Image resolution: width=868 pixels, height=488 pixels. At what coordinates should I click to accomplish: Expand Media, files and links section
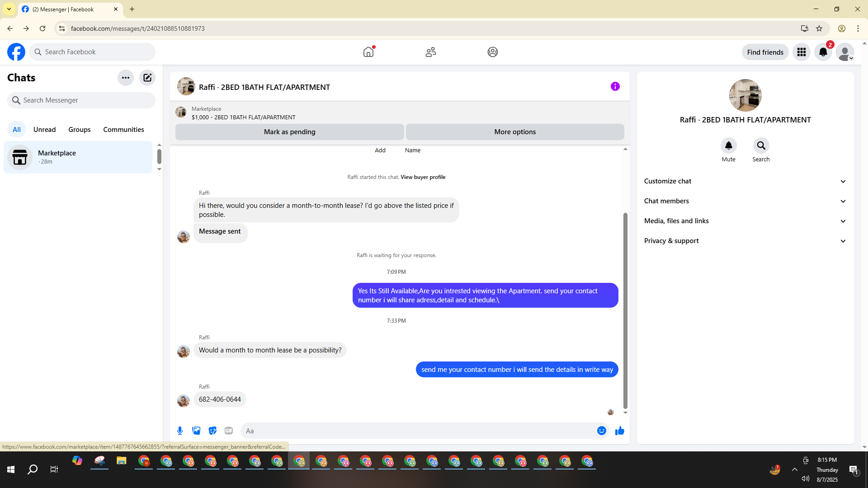pos(745,221)
